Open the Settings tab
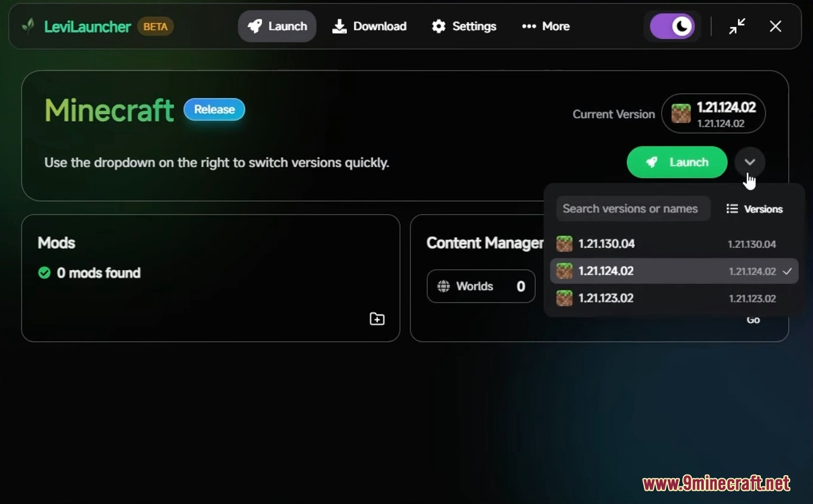 pyautogui.click(x=464, y=26)
